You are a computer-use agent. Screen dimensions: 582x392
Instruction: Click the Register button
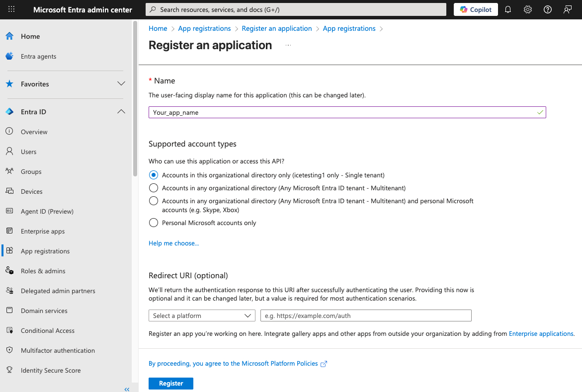(x=170, y=383)
